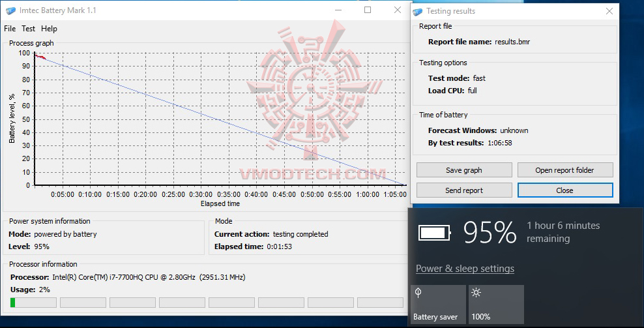Click the last CPU usage bar
The width and height of the screenshot is (644, 328).
tap(380, 303)
